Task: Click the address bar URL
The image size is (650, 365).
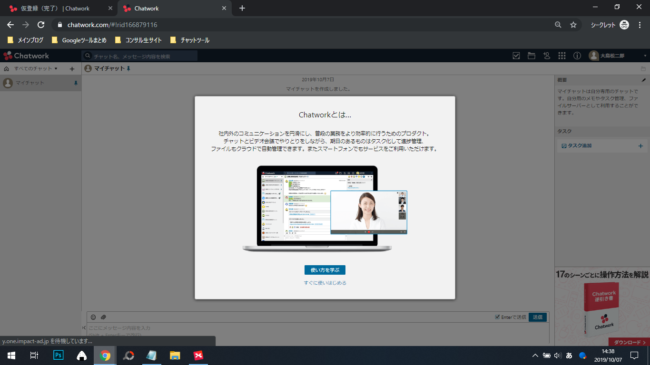Action: (x=112, y=25)
